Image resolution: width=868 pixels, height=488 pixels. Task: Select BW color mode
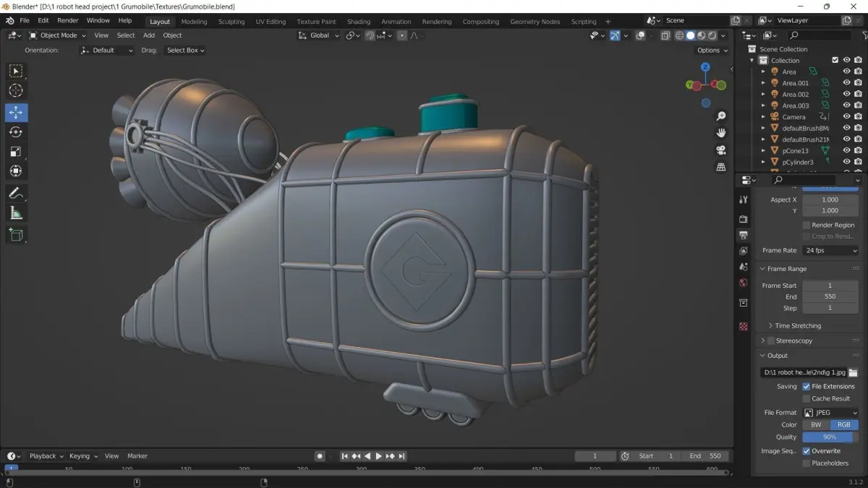click(x=816, y=424)
